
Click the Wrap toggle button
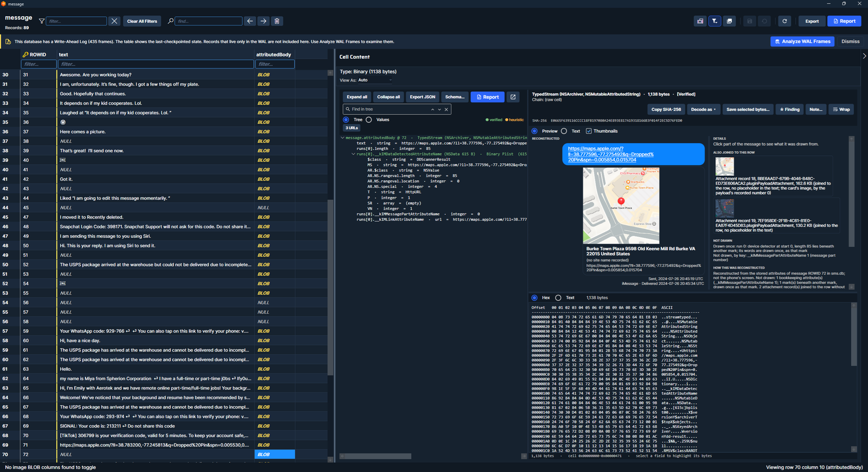point(841,110)
